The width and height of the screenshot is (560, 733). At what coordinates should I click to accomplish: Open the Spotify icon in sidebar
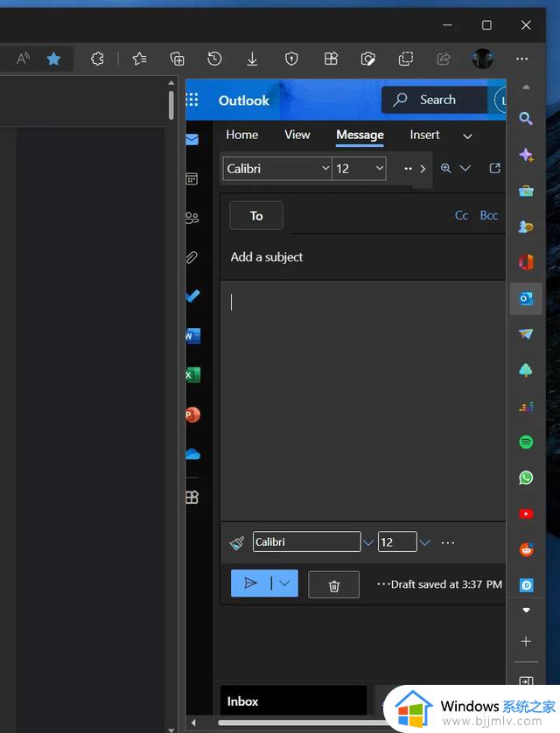point(526,442)
